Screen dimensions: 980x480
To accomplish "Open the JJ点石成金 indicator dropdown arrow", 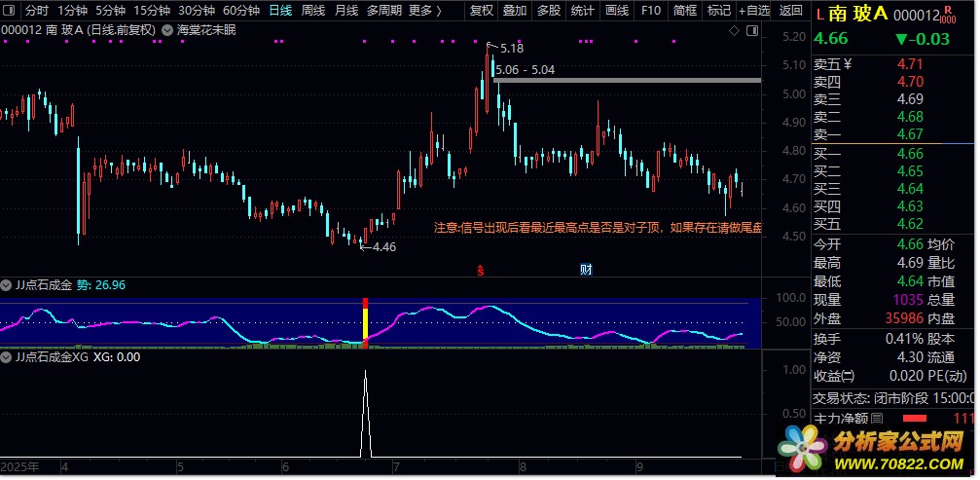I will pyautogui.click(x=7, y=285).
